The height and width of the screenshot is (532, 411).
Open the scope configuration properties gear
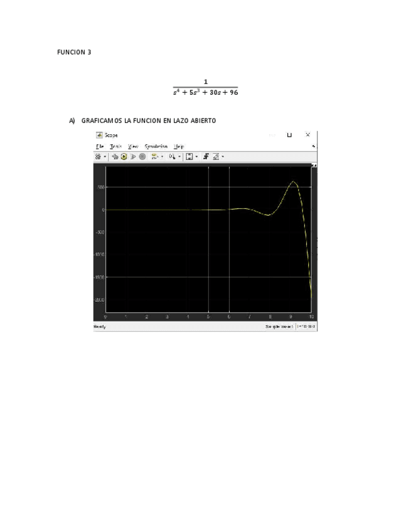98,157
